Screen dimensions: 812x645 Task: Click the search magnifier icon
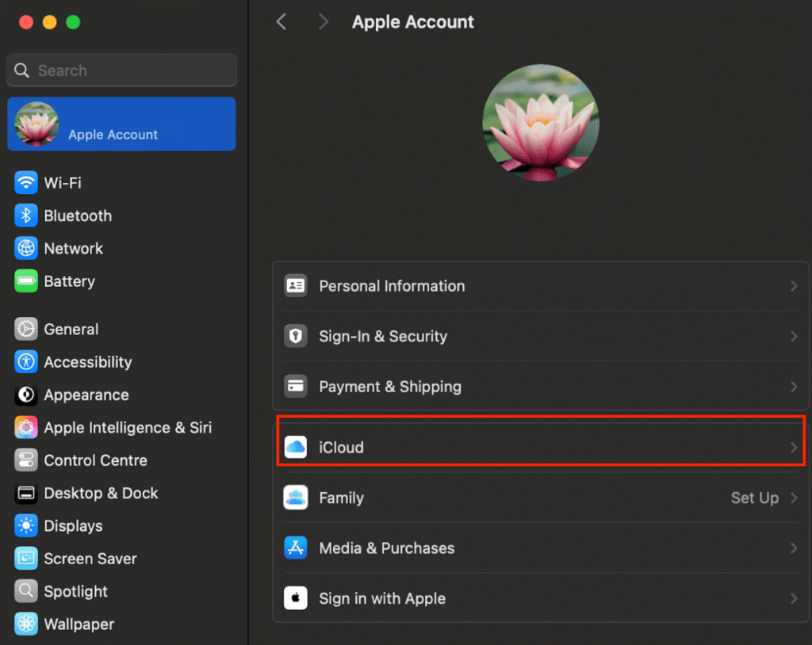(x=21, y=71)
